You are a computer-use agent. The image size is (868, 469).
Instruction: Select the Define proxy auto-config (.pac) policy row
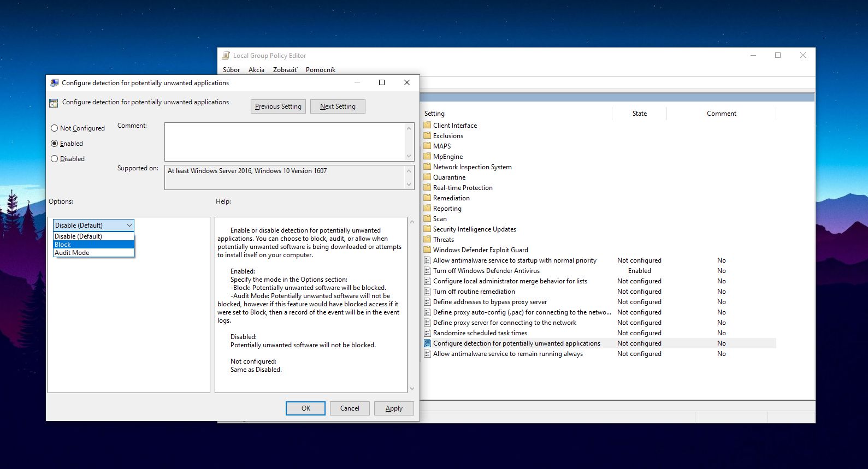(x=599, y=312)
